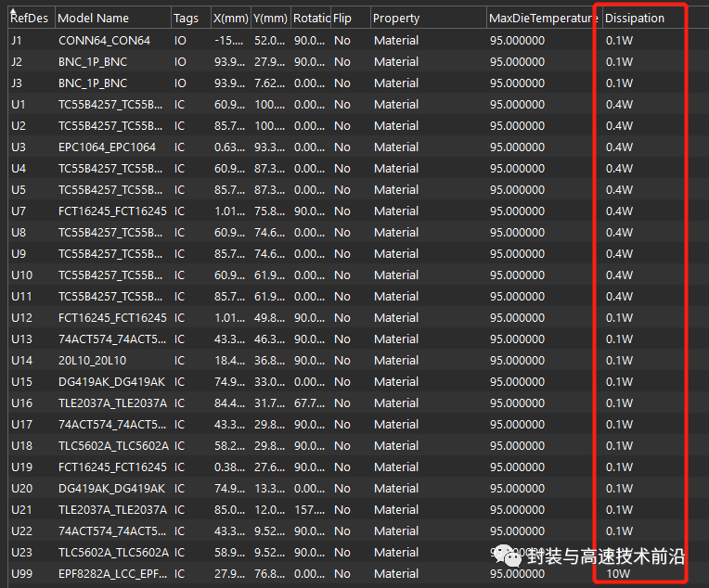
Task: Select the J1 RefDes cell
Action: point(17,41)
